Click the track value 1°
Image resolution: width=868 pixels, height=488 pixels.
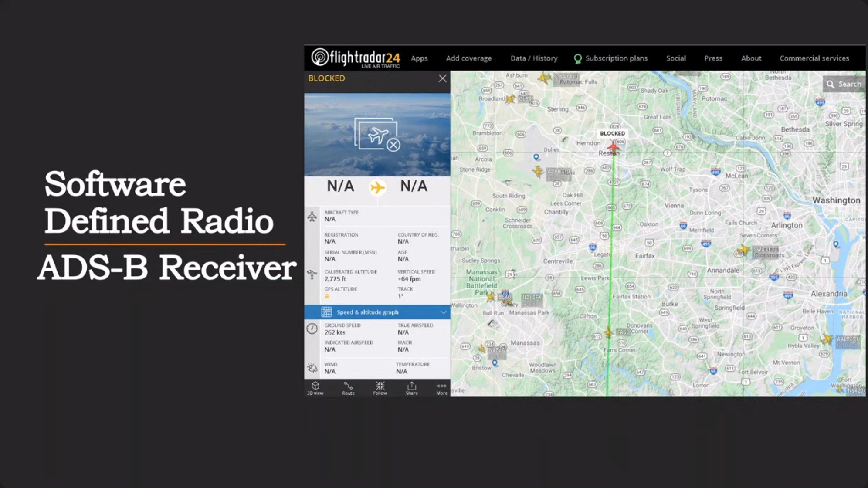(x=400, y=296)
